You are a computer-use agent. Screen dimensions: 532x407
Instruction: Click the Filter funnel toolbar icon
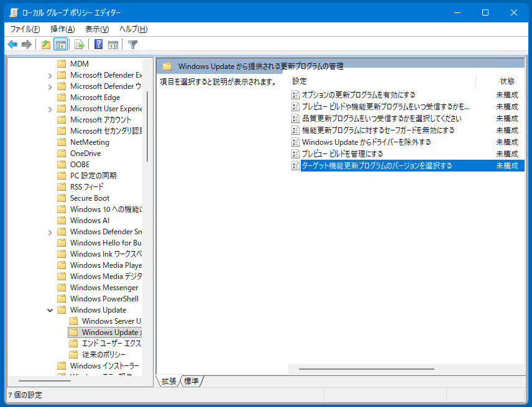[132, 44]
